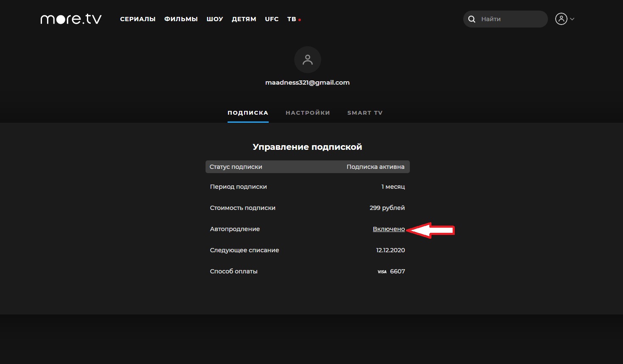
Task: Switch to the НАСТРОЙКИ tab
Action: [308, 113]
